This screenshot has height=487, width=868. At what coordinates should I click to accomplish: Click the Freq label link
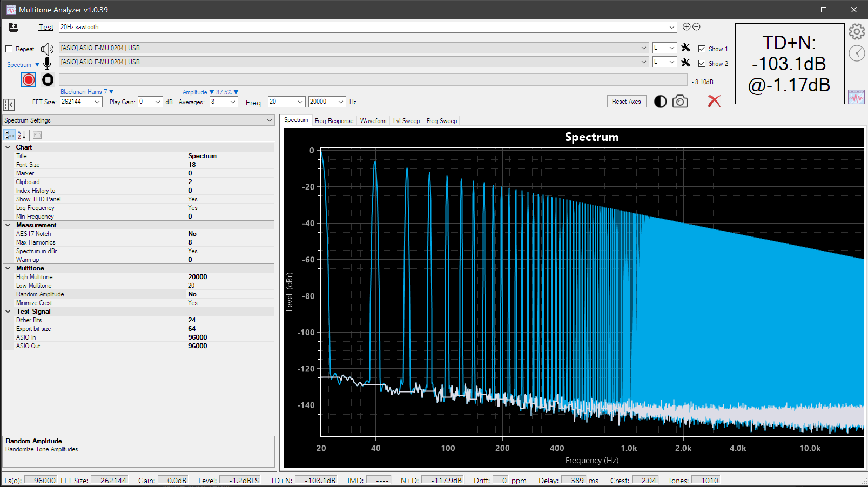click(x=254, y=103)
